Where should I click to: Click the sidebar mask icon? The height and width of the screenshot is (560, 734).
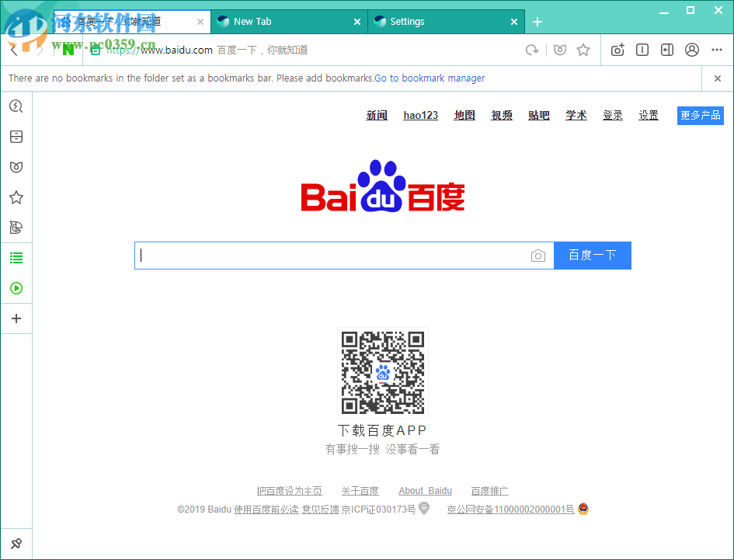coord(16,167)
